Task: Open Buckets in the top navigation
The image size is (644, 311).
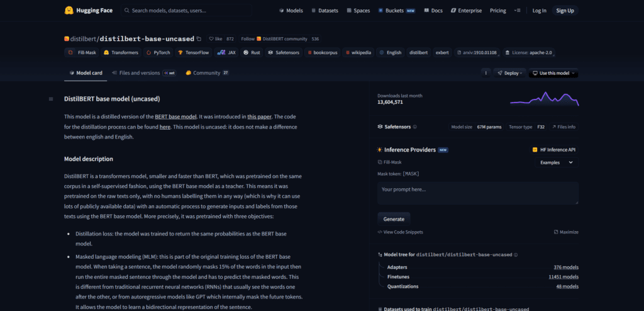Action: 397,11
